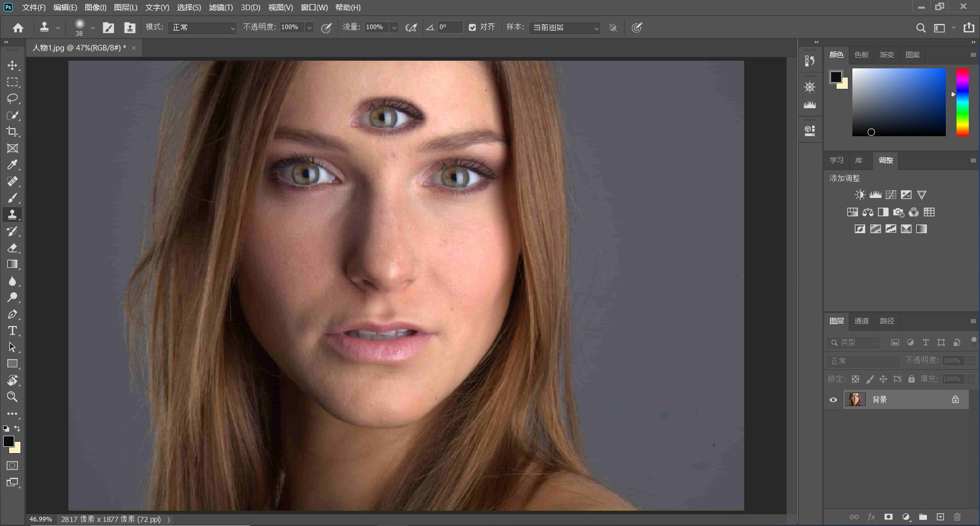Toggle Quick Mask mode

pos(12,466)
